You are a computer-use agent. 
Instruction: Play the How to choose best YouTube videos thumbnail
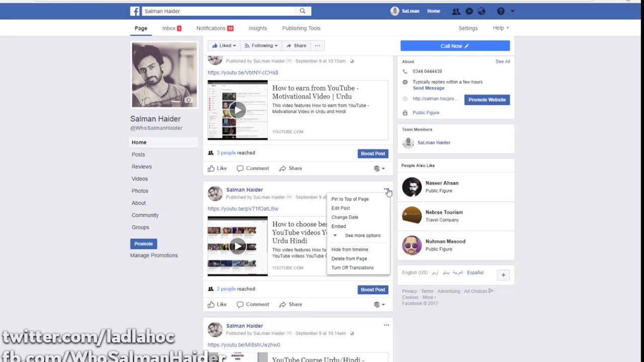coord(237,246)
